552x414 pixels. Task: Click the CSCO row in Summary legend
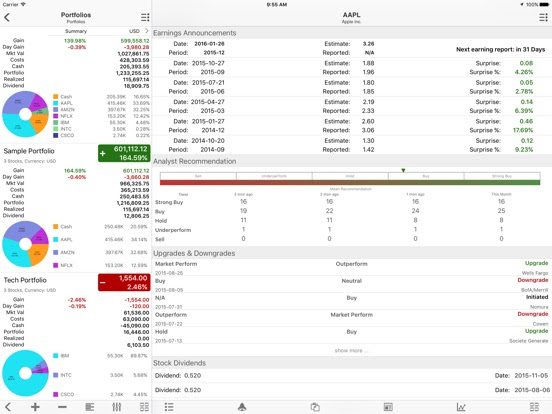[x=101, y=135]
